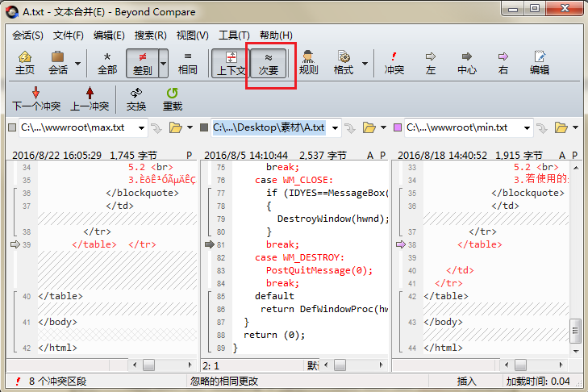The width and height of the screenshot is (588, 392).
Task: Click right pane scroll down arrow
Action: pos(576,351)
